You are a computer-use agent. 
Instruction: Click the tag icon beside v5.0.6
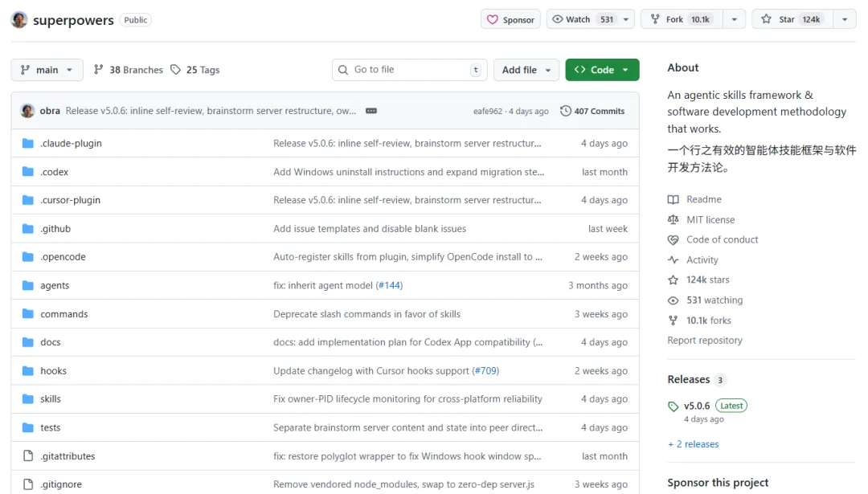[x=674, y=406]
